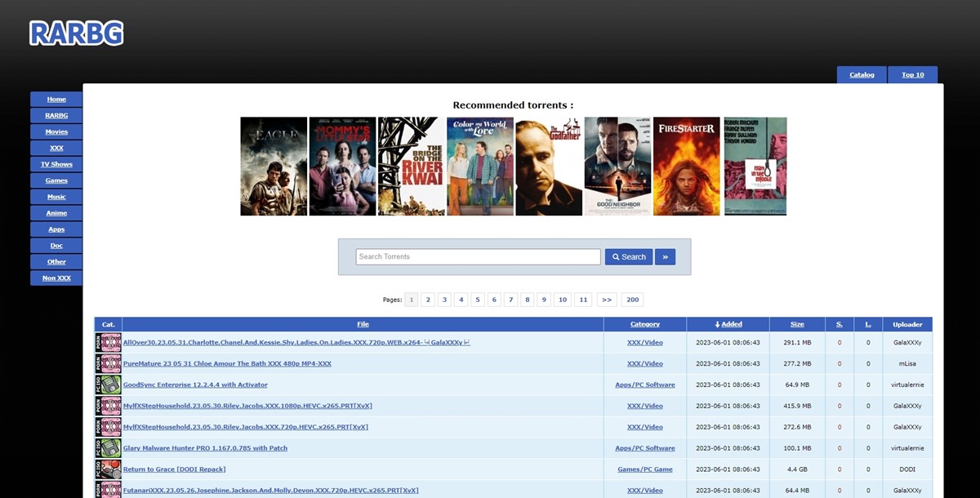980x498 pixels.
Task: Select Doc in the sidebar menu
Action: pos(56,246)
